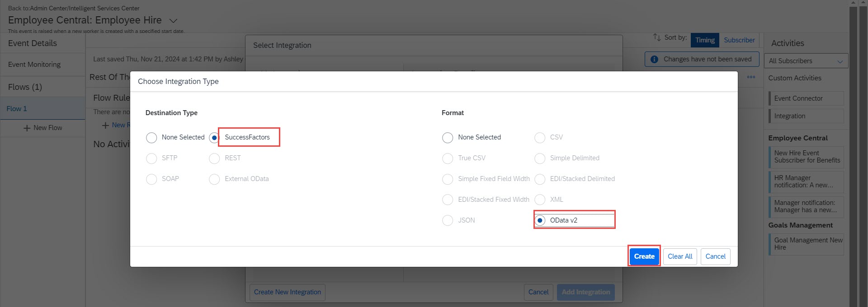Cancel the Choose Integration Type dialog

click(715, 256)
